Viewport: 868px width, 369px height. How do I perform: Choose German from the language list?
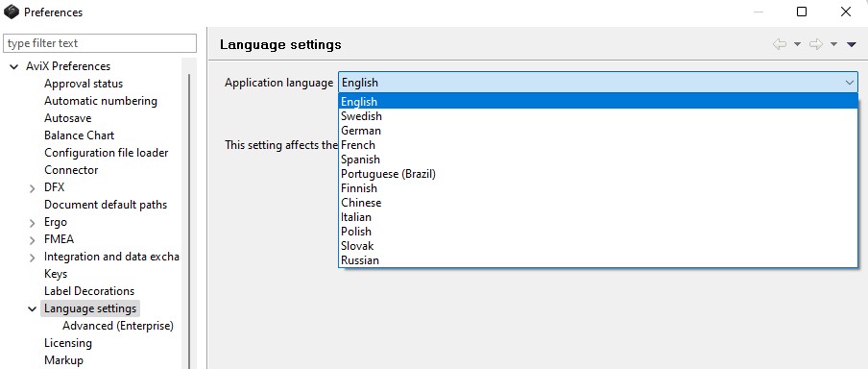[598, 130]
